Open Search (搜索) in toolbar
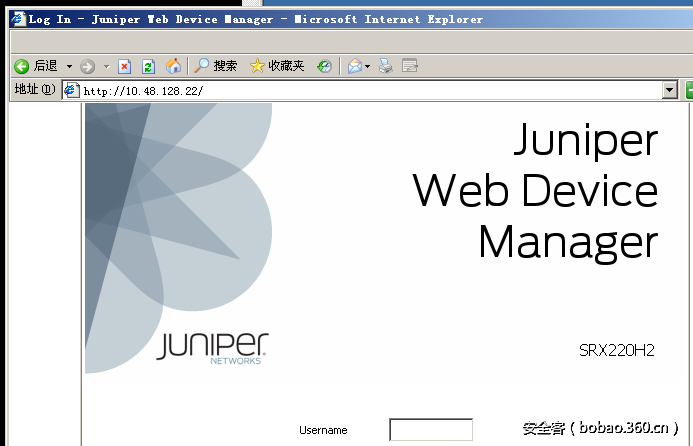 pos(216,66)
